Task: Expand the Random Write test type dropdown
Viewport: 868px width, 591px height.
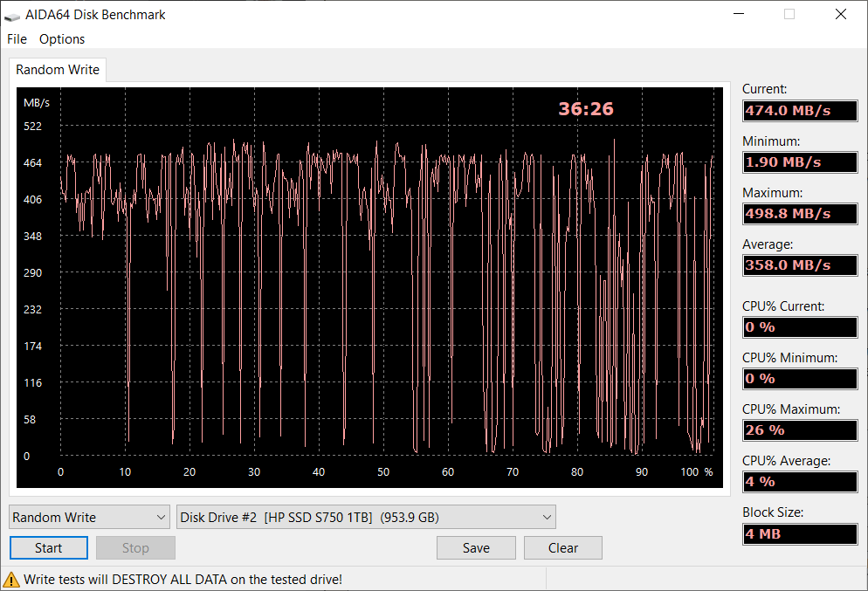Action: pyautogui.click(x=89, y=518)
